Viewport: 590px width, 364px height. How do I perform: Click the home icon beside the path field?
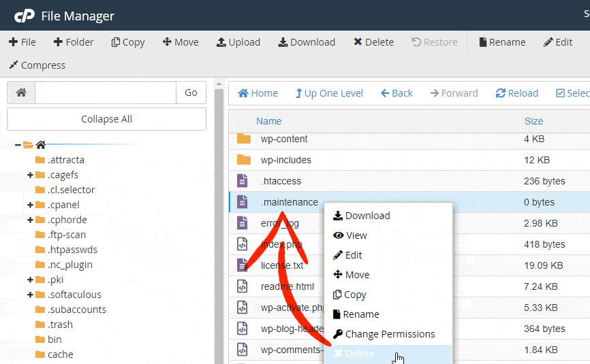pos(21,93)
